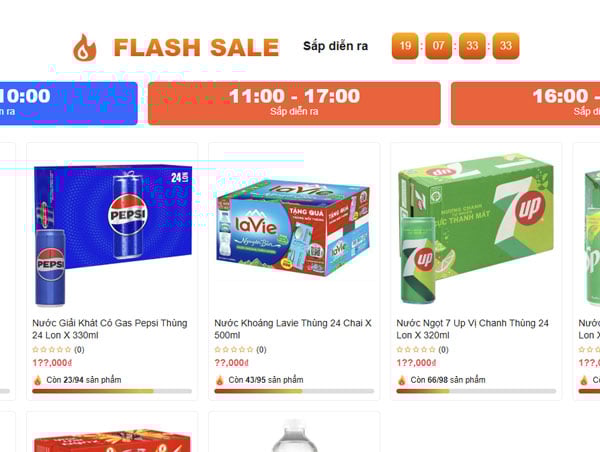Viewport: 600px width, 452px height.
Task: Open Nước Ngọt 7 Up Vị Chanh link
Action: 473,329
